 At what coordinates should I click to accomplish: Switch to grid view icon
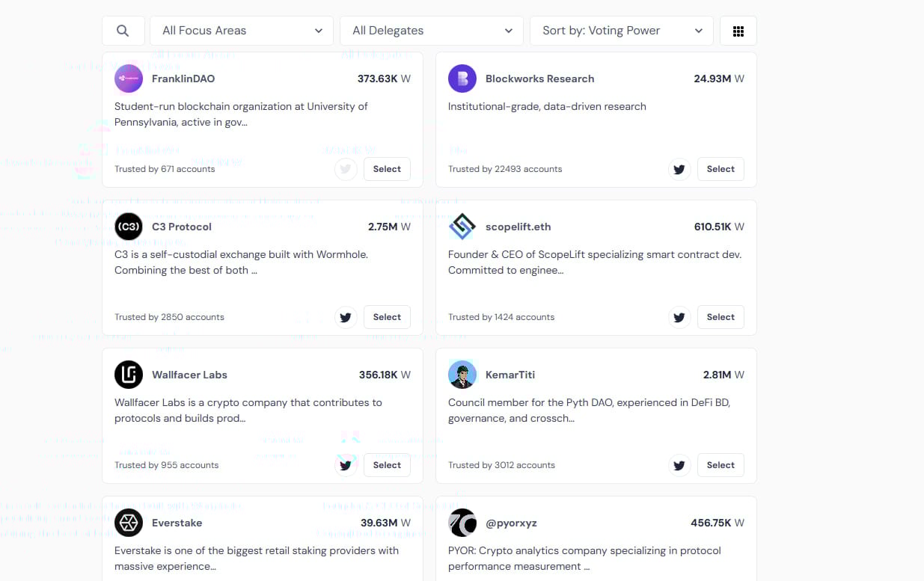click(x=738, y=31)
